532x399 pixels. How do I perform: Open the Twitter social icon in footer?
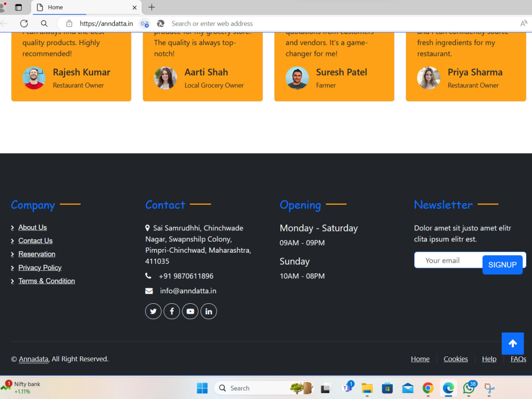pyautogui.click(x=153, y=311)
